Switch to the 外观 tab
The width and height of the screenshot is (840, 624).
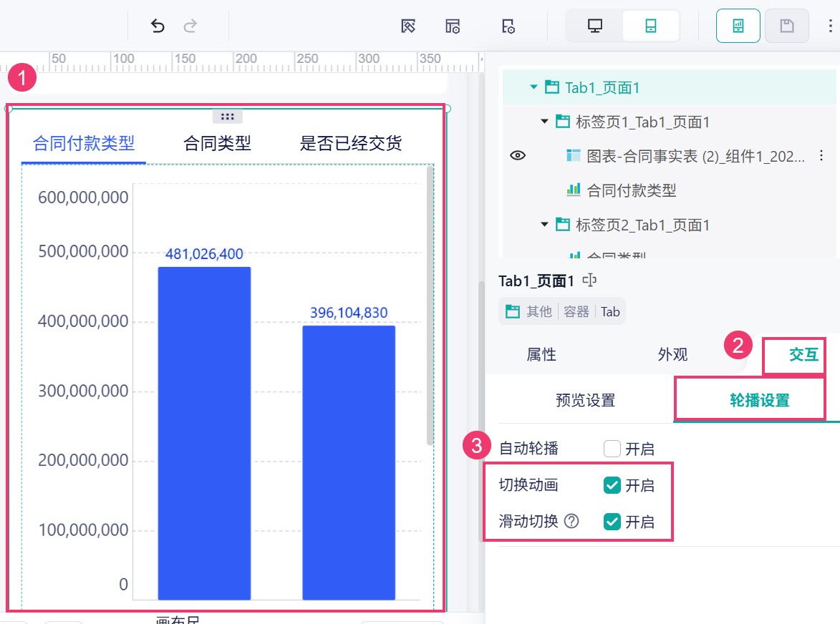pos(672,354)
